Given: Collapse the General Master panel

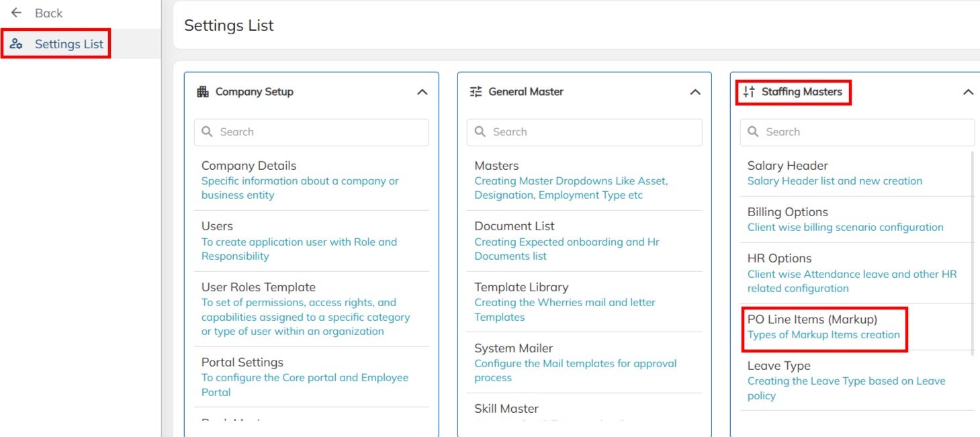Looking at the screenshot, I should coord(695,92).
